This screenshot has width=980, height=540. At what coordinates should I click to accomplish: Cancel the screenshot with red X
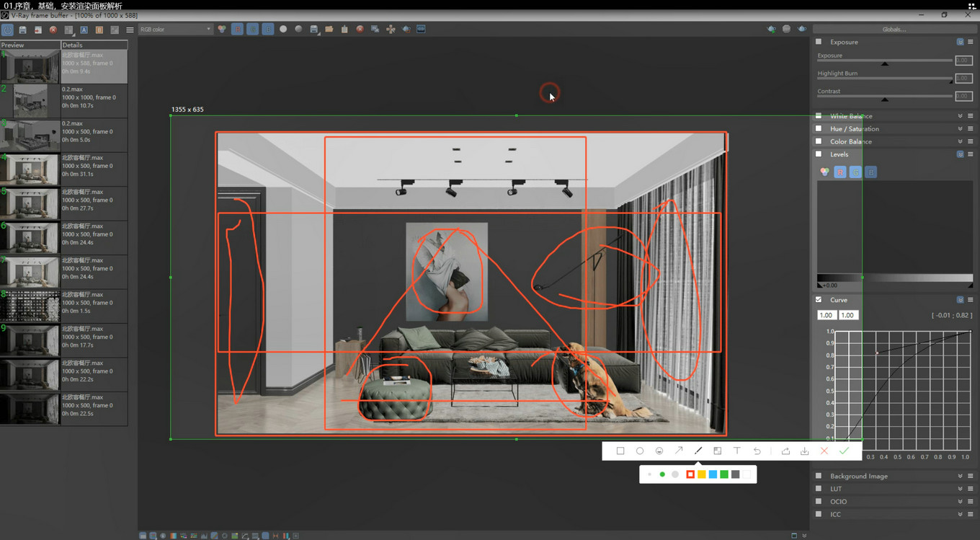824,451
